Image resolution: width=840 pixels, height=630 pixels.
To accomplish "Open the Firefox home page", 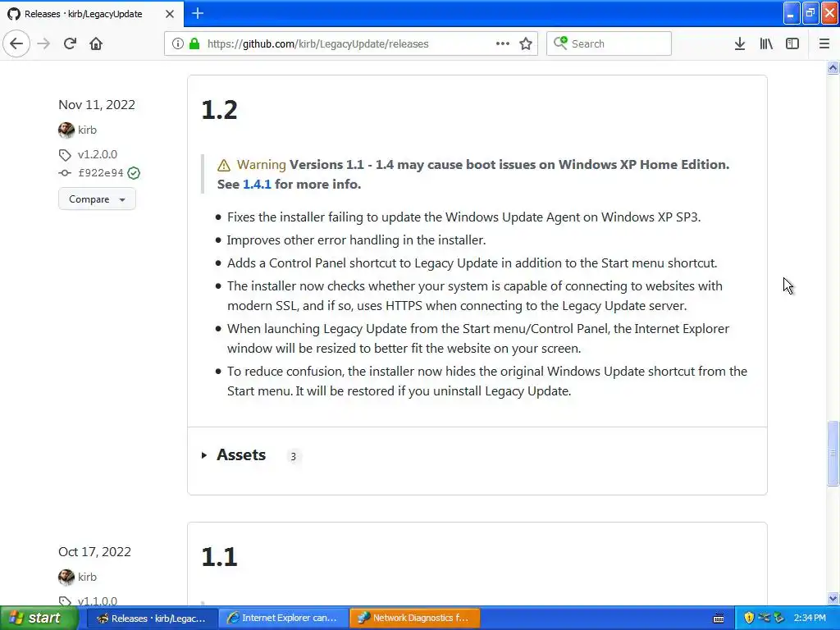I will (x=96, y=43).
